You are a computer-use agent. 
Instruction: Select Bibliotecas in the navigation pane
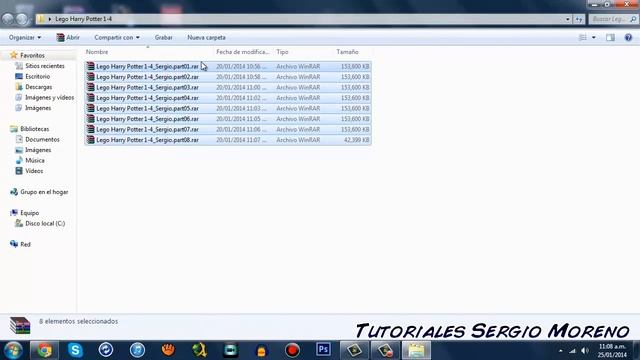(34, 129)
